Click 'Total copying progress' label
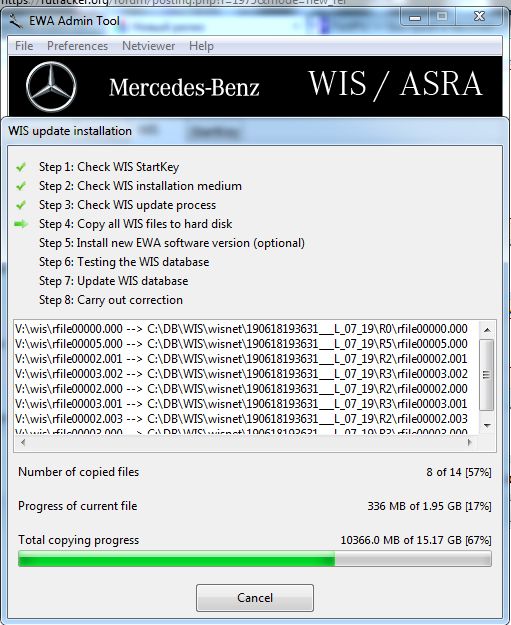Image resolution: width=511 pixels, height=625 pixels. (x=79, y=540)
